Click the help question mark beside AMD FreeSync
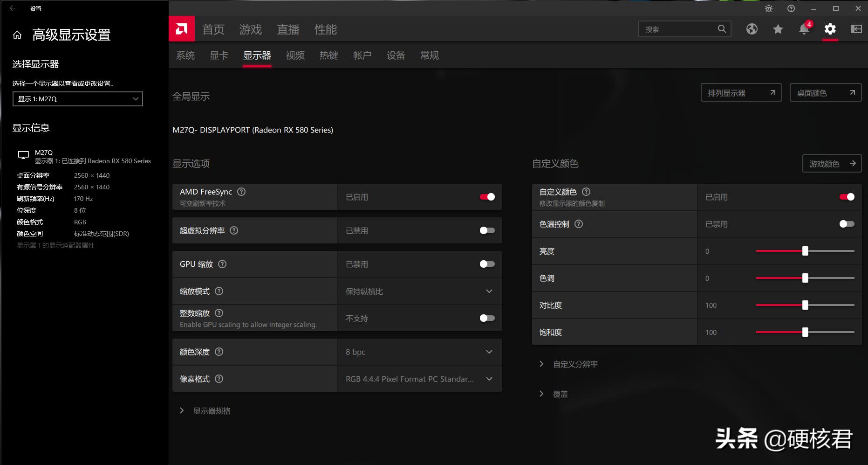Viewport: 868px width, 465px height. tap(241, 191)
